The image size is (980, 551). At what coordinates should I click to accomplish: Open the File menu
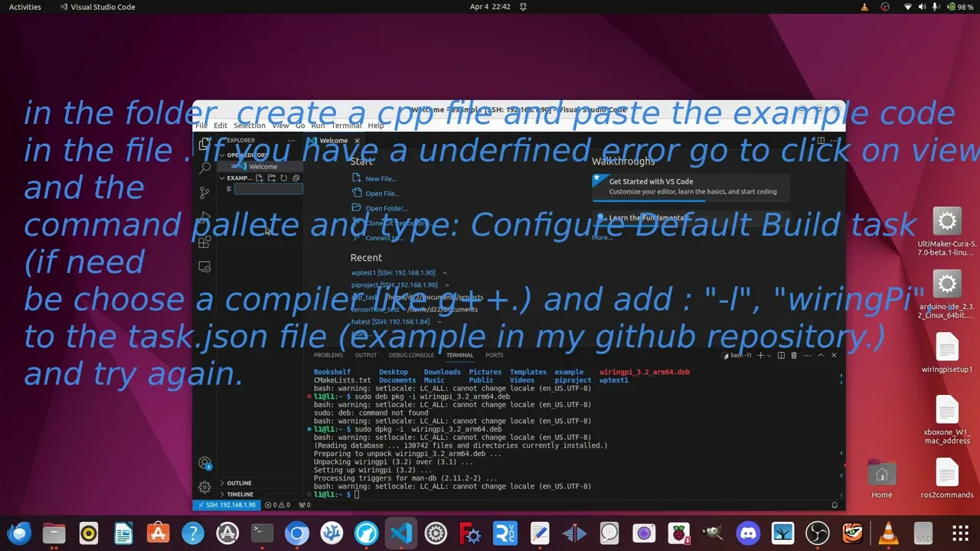(201, 126)
